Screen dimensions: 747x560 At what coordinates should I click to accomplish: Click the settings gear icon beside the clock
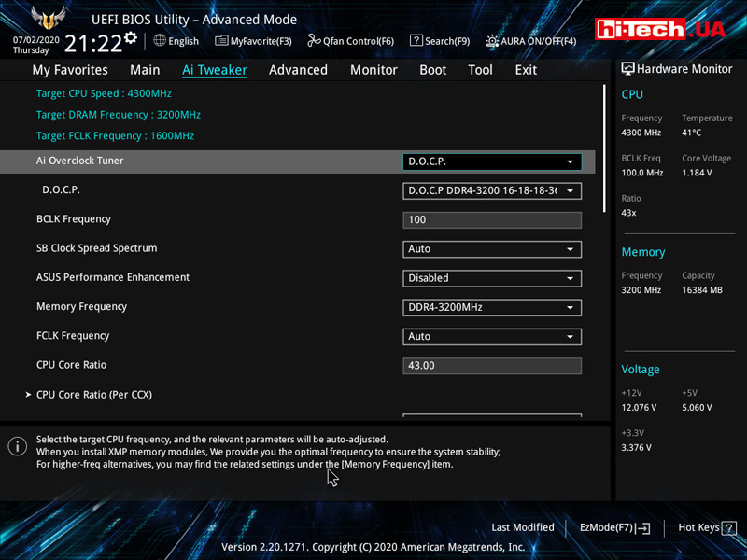coord(131,38)
